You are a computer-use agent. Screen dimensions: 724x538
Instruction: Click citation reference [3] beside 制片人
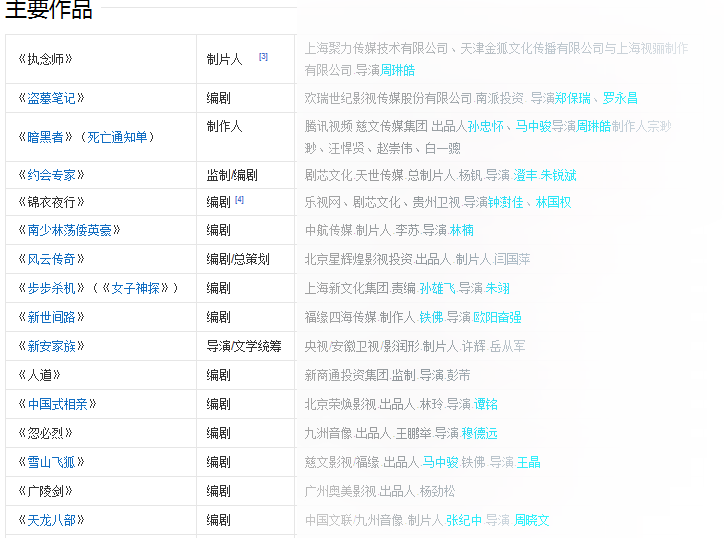pos(263,57)
